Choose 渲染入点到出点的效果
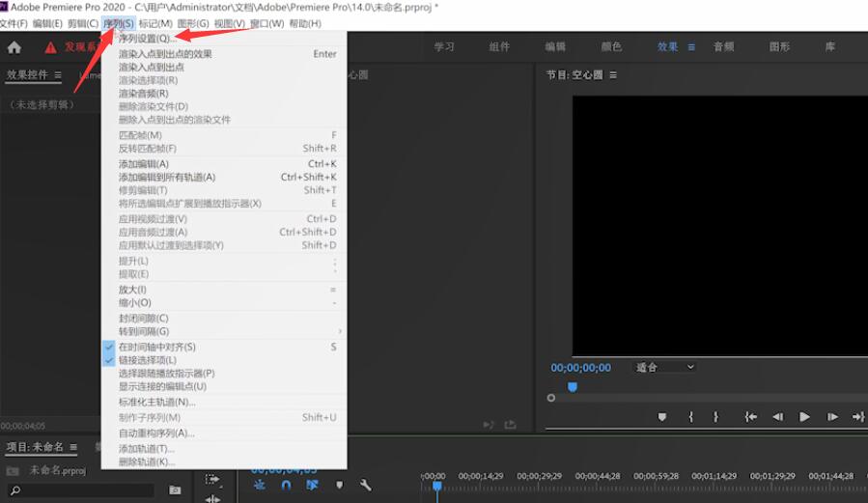The height and width of the screenshot is (503, 868). tap(224, 54)
